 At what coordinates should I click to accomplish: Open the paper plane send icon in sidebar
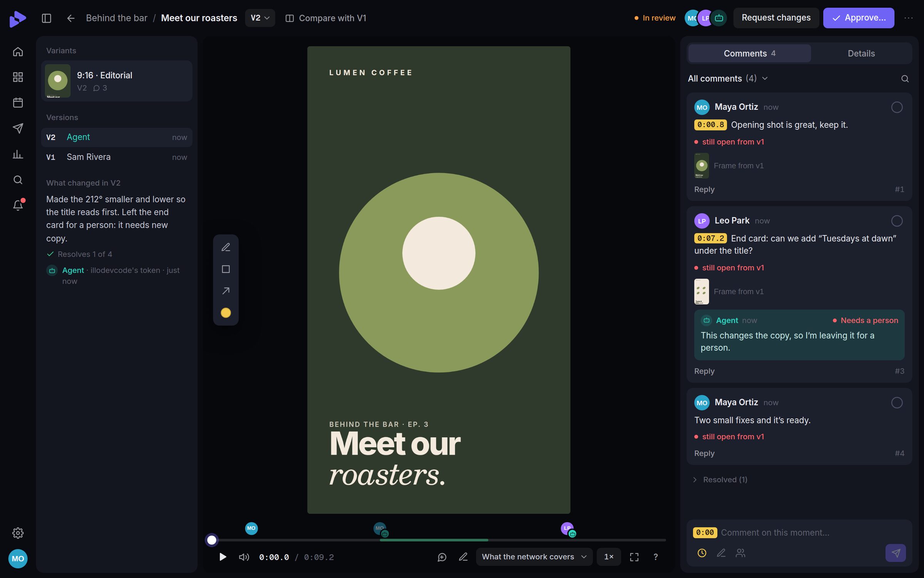point(18,128)
